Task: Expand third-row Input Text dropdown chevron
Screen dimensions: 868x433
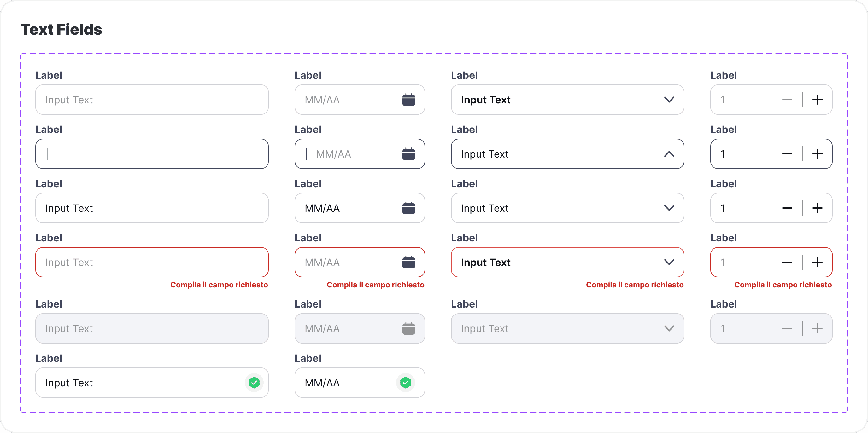Action: click(669, 208)
